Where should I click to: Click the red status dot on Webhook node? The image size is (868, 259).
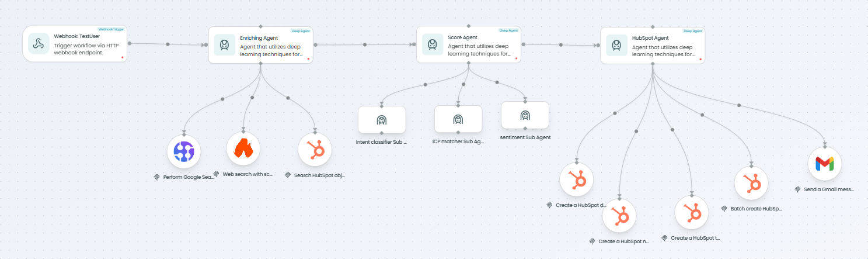[x=123, y=57]
